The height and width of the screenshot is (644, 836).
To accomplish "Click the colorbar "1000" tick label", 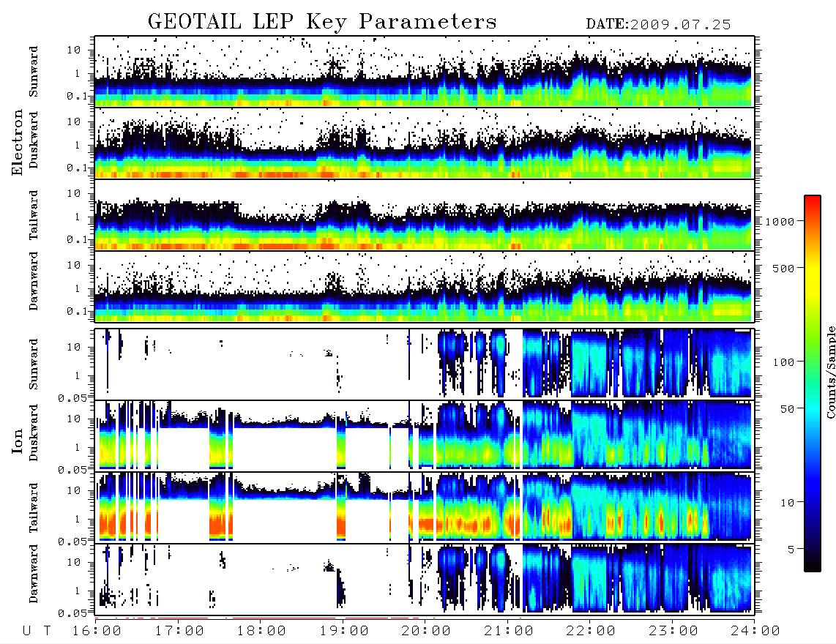I will tap(780, 221).
